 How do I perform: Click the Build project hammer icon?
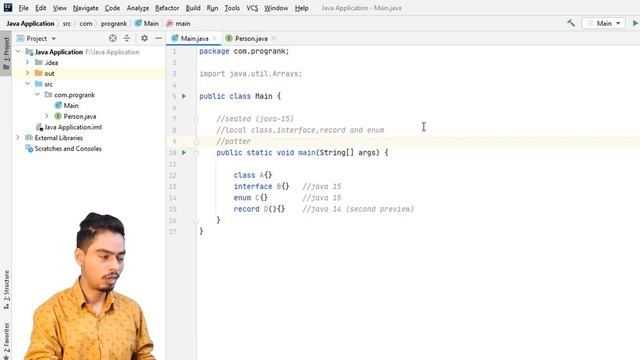pos(571,23)
